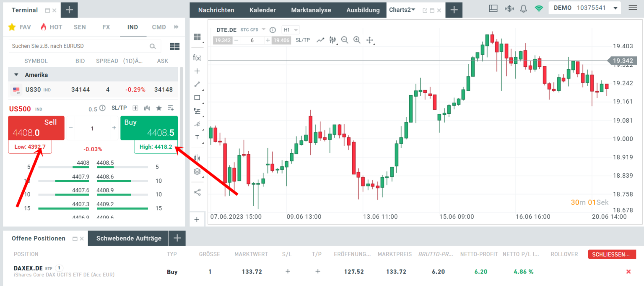
Task: Select the line drawing tool
Action: point(197,84)
